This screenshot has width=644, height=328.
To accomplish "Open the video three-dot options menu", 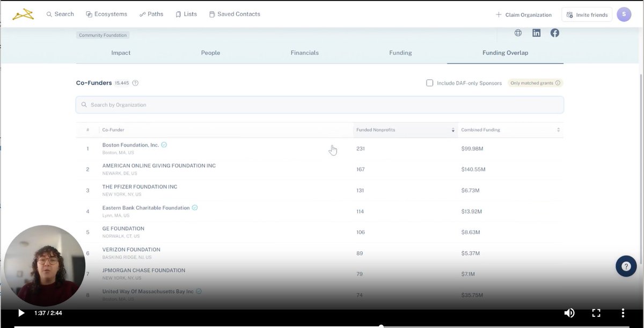I will click(x=623, y=312).
